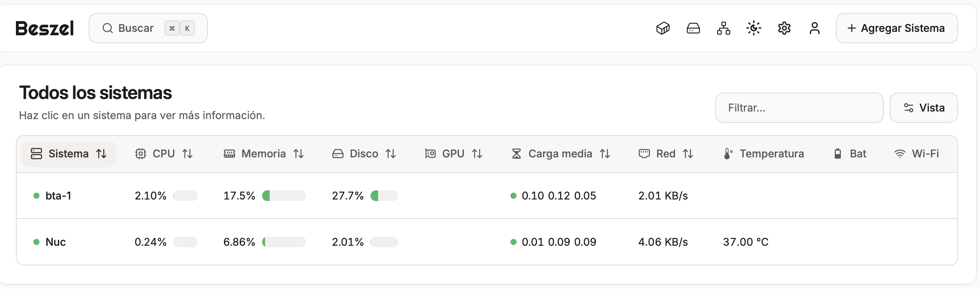The image size is (980, 289).
Task: Focus the Filtrar input field
Action: (x=799, y=108)
